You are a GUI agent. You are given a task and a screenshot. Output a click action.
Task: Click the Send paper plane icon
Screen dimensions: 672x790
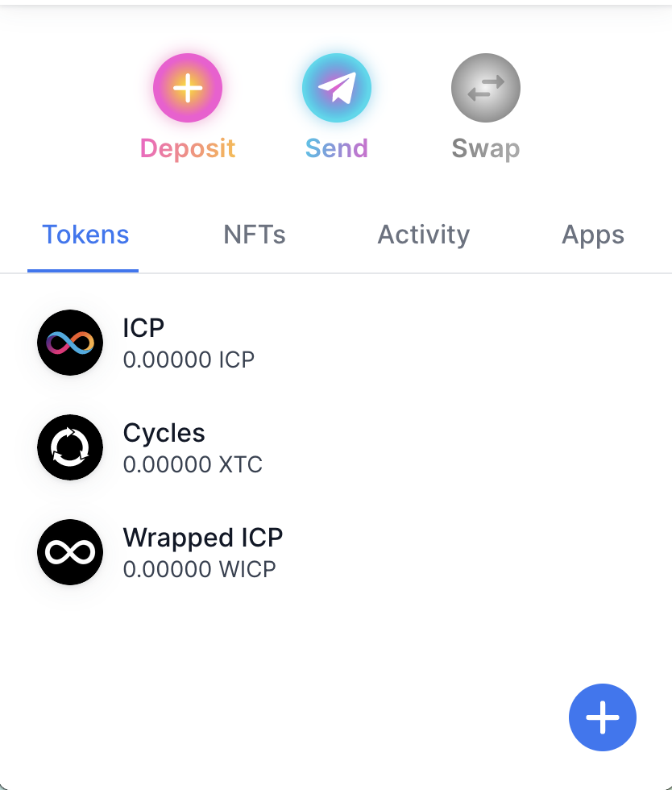pyautogui.click(x=337, y=88)
